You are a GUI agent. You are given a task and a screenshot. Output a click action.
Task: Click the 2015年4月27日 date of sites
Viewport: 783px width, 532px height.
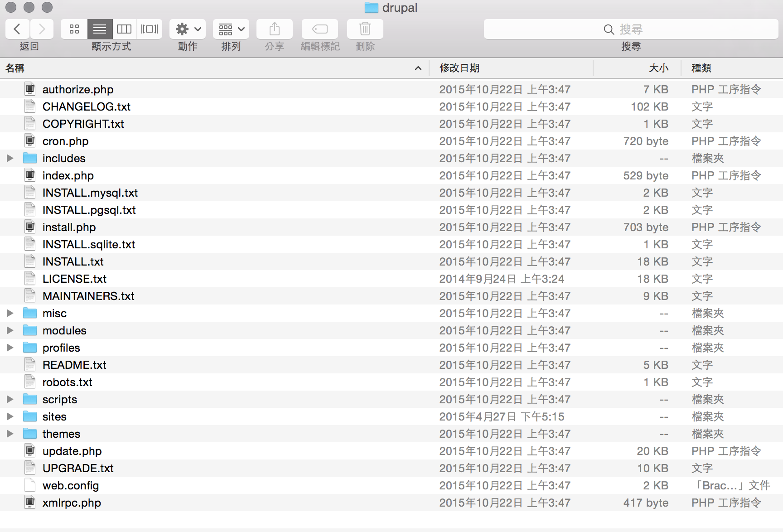pos(502,416)
